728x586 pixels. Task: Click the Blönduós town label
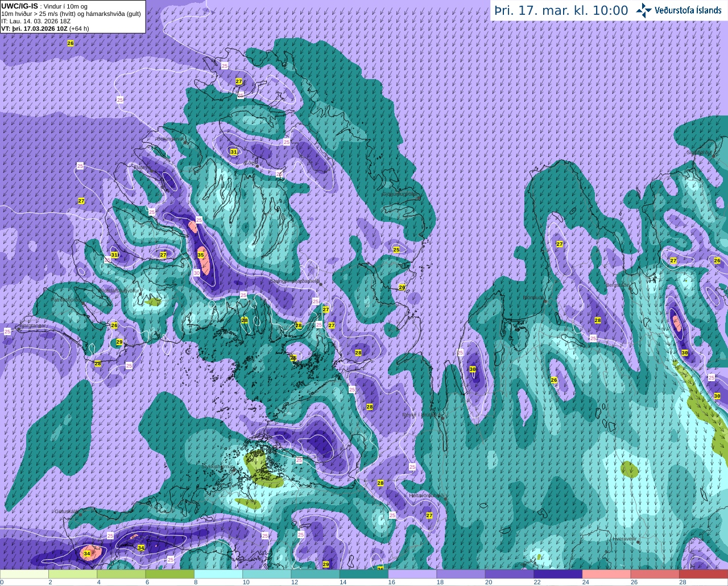point(533,298)
